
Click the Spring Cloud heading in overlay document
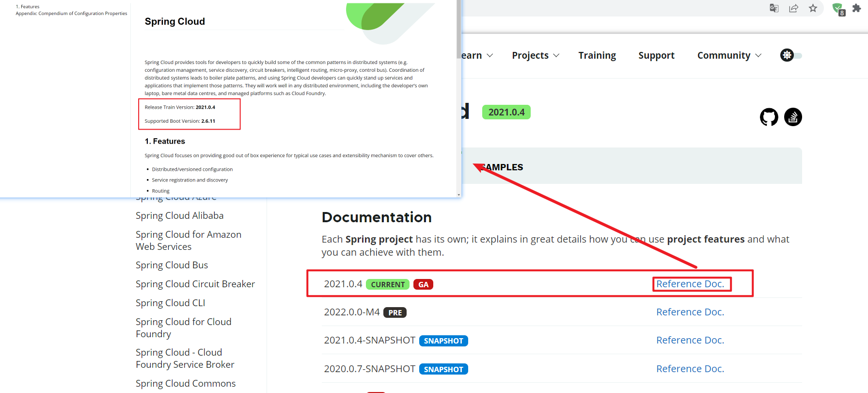175,21
